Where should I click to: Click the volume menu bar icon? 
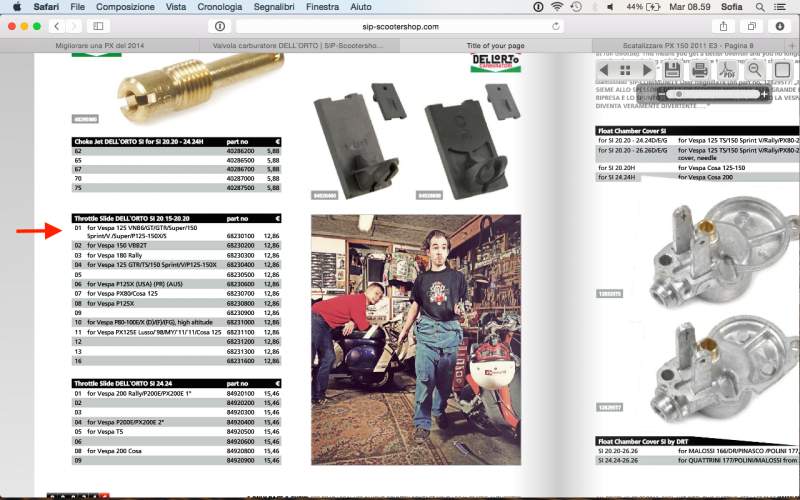pyautogui.click(x=611, y=7)
